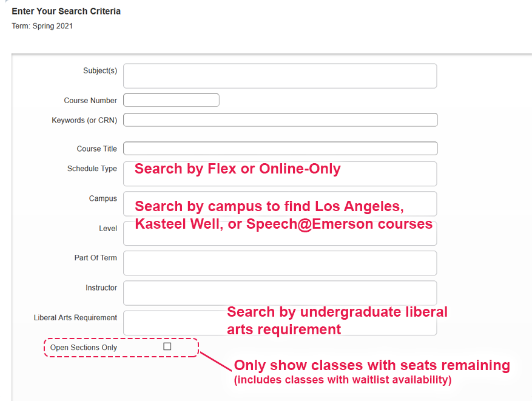Click the Subject(s) input box
The width and height of the screenshot is (532, 401).
pos(280,76)
